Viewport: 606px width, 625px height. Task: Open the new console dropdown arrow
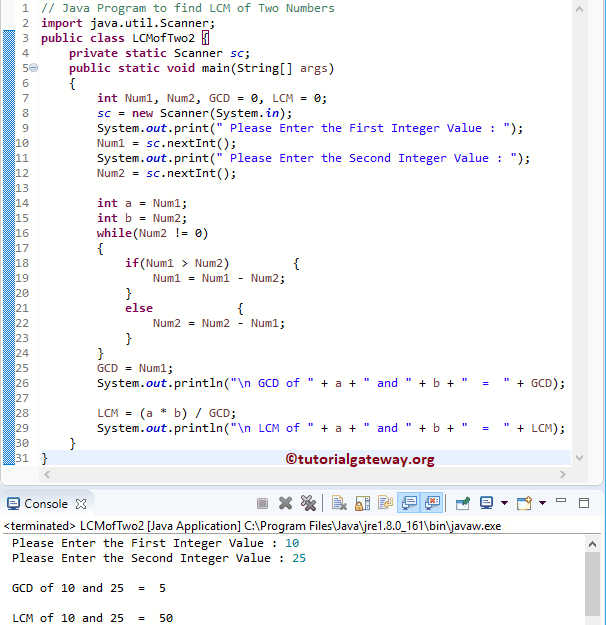pyautogui.click(x=542, y=503)
